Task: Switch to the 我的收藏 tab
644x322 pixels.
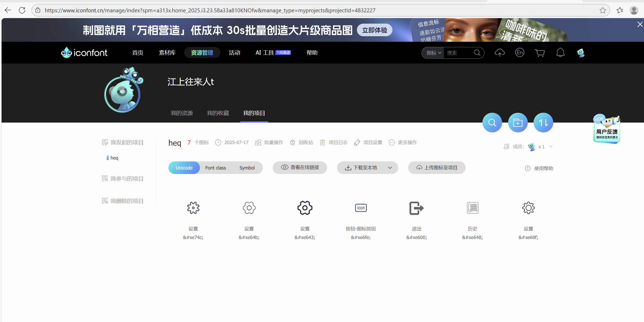Action: click(x=218, y=113)
